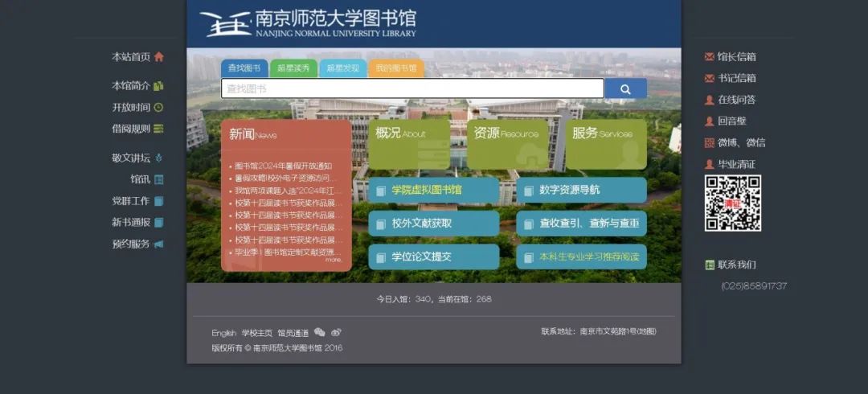Open the 资源 Resource tile
This screenshot has height=394, width=868.
[508, 144]
